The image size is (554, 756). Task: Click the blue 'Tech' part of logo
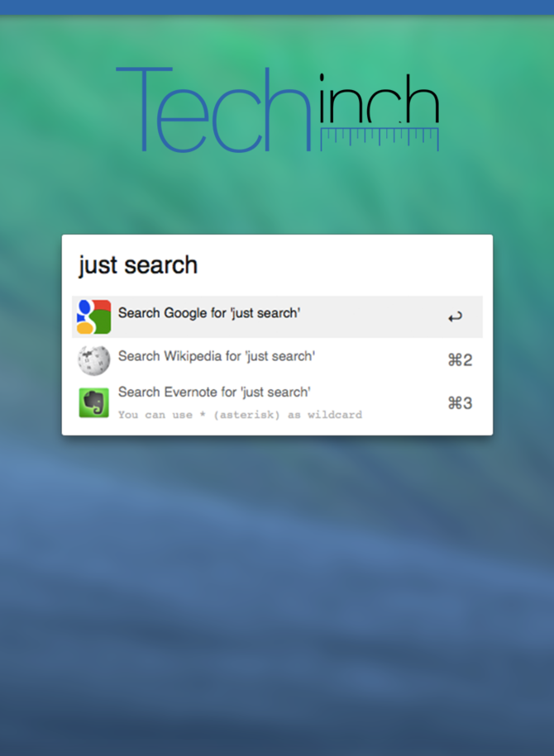(213, 109)
